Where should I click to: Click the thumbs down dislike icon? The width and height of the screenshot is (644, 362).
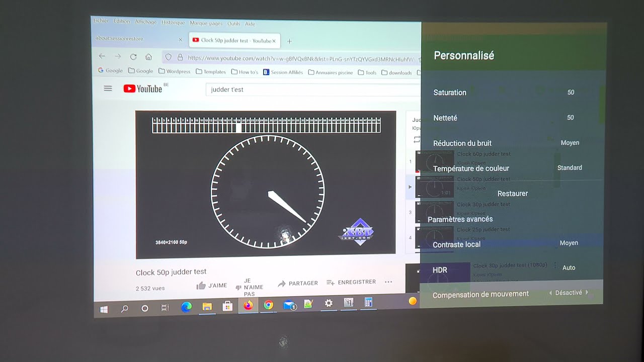pyautogui.click(x=237, y=287)
